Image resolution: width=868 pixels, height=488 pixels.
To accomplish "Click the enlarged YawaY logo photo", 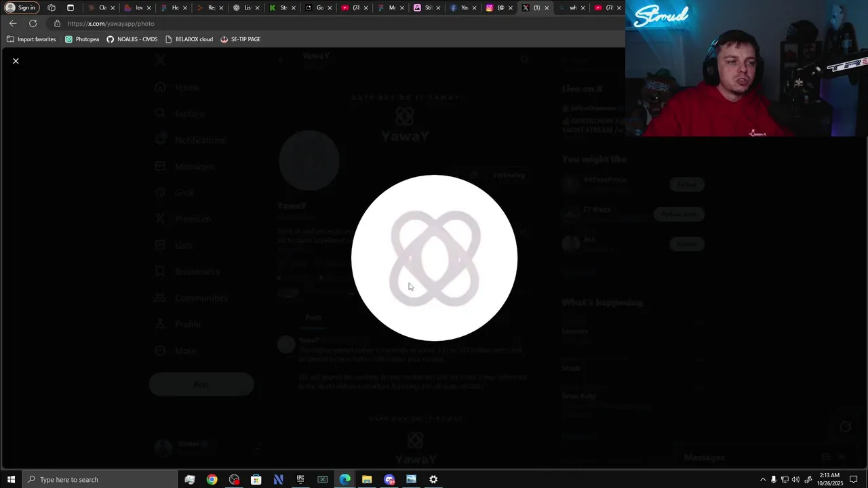I will point(434,258).
